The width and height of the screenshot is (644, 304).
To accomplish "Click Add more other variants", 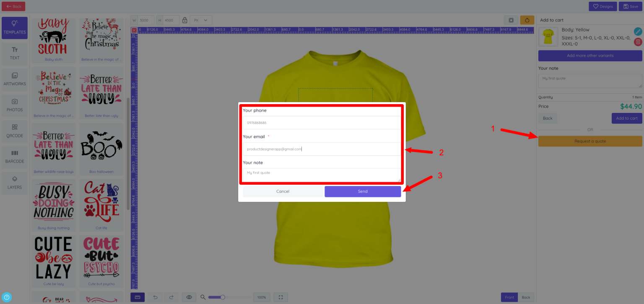I will point(590,55).
